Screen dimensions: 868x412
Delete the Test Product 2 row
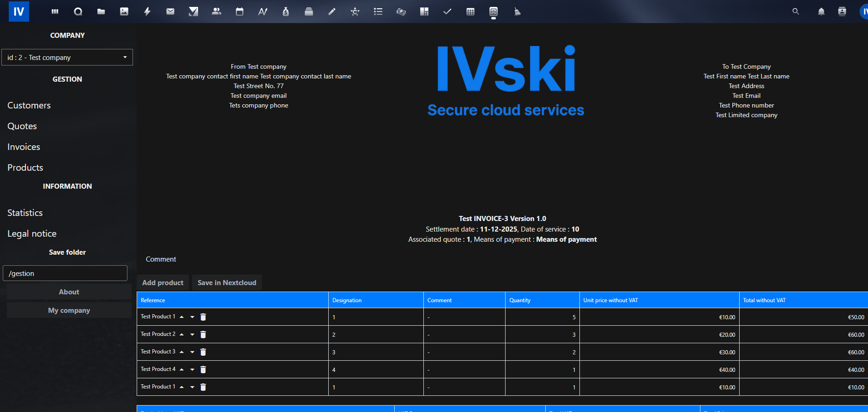click(203, 334)
